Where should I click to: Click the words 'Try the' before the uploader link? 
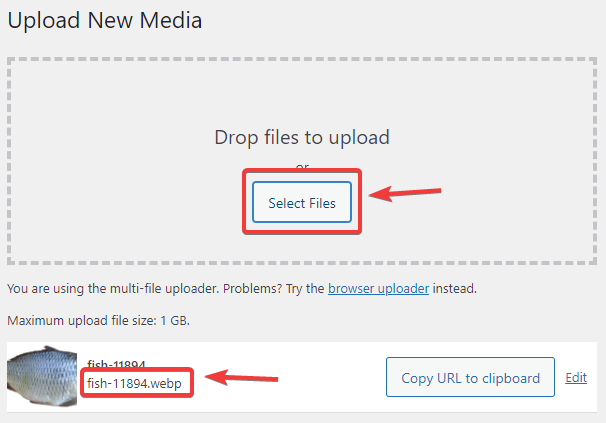click(x=305, y=288)
